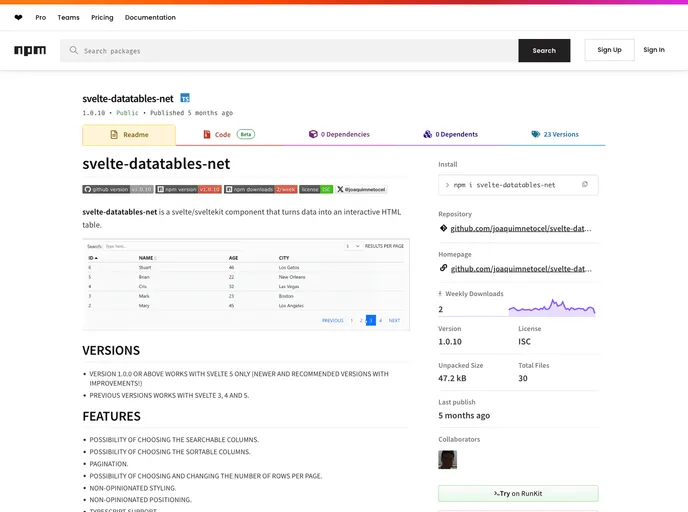
Task: Switch to the Code Beta tab
Action: (x=229, y=134)
